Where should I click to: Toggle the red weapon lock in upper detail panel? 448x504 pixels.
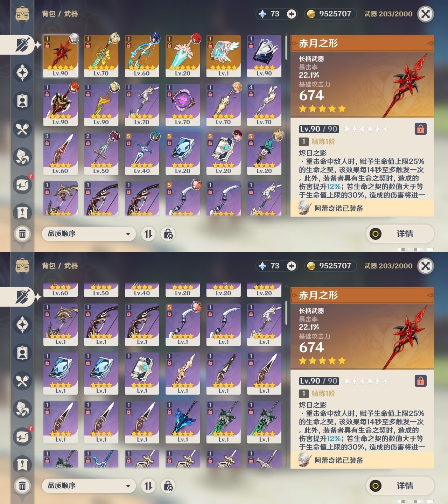[421, 129]
